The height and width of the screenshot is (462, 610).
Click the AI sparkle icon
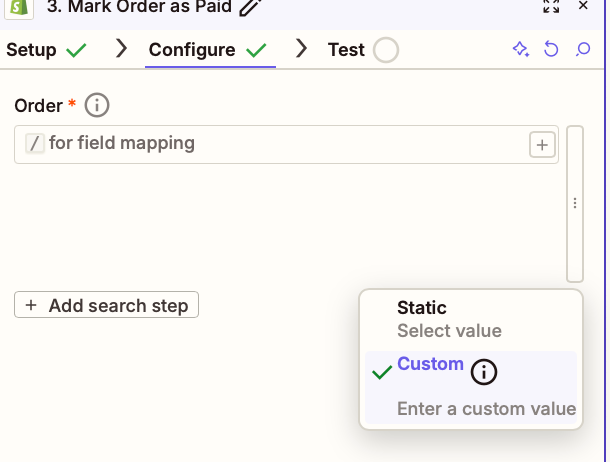(x=520, y=50)
